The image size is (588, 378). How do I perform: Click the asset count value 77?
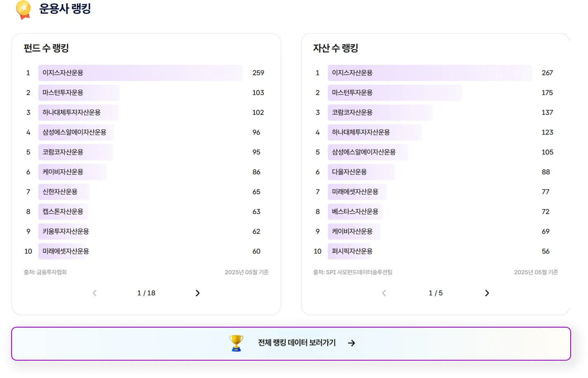[546, 192]
